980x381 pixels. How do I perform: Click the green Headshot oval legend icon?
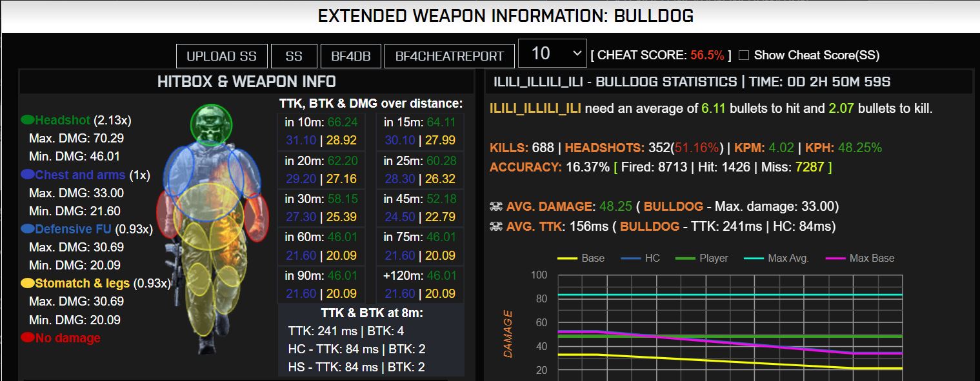coord(28,120)
